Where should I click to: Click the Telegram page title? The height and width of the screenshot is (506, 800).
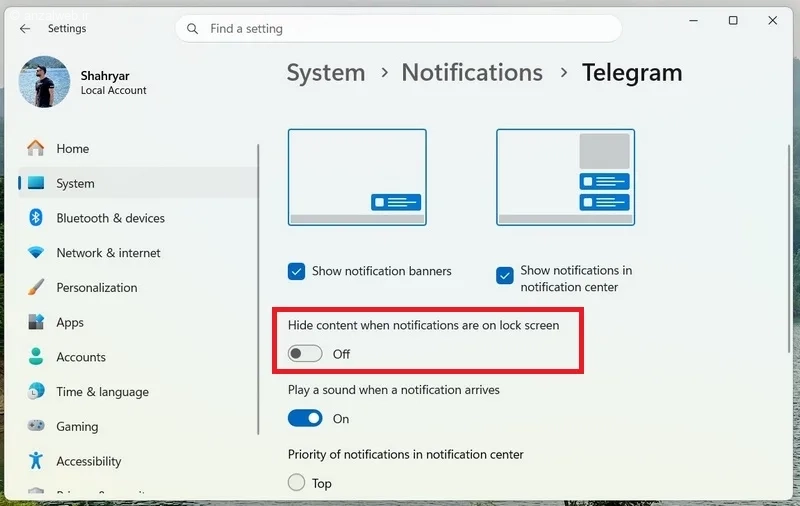click(632, 73)
